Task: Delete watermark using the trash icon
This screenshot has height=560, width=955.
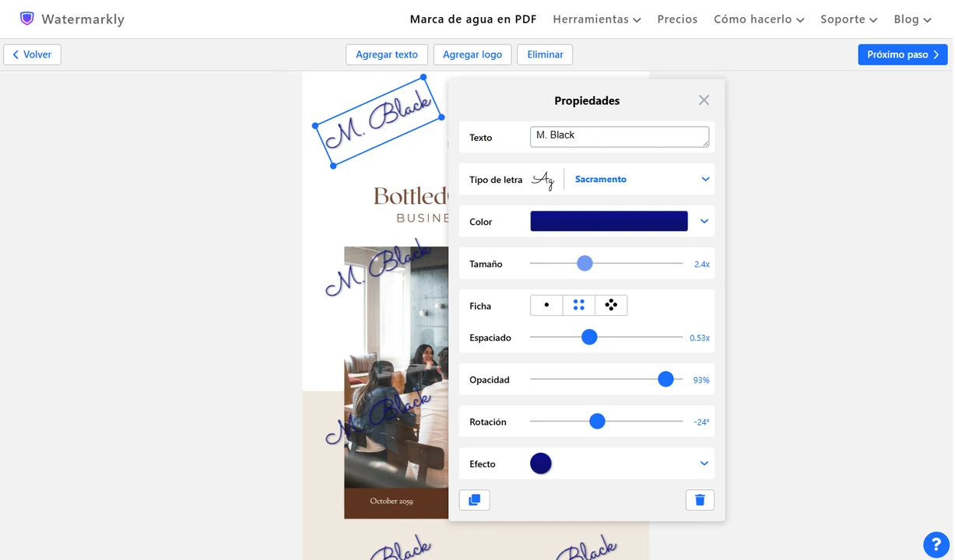Action: [x=700, y=500]
